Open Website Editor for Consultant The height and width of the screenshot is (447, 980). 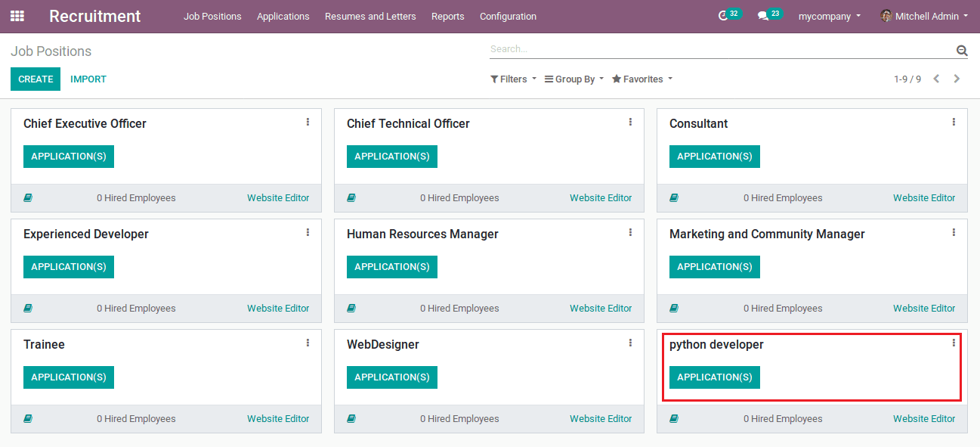tap(924, 198)
